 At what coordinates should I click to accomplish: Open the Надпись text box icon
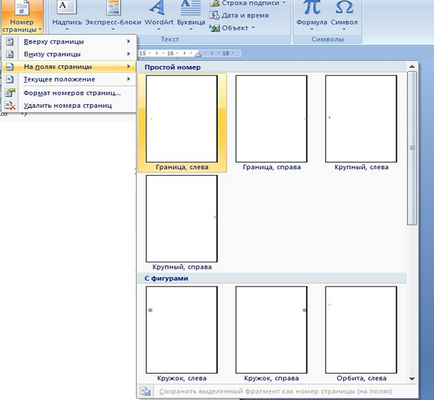67,7
